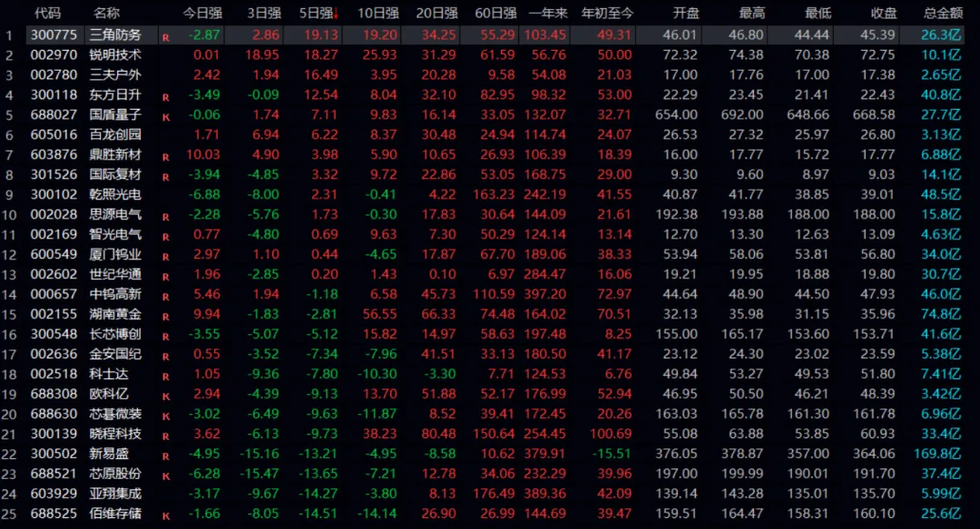Select stock code 002636
The height and width of the screenshot is (529, 980).
pos(54,354)
